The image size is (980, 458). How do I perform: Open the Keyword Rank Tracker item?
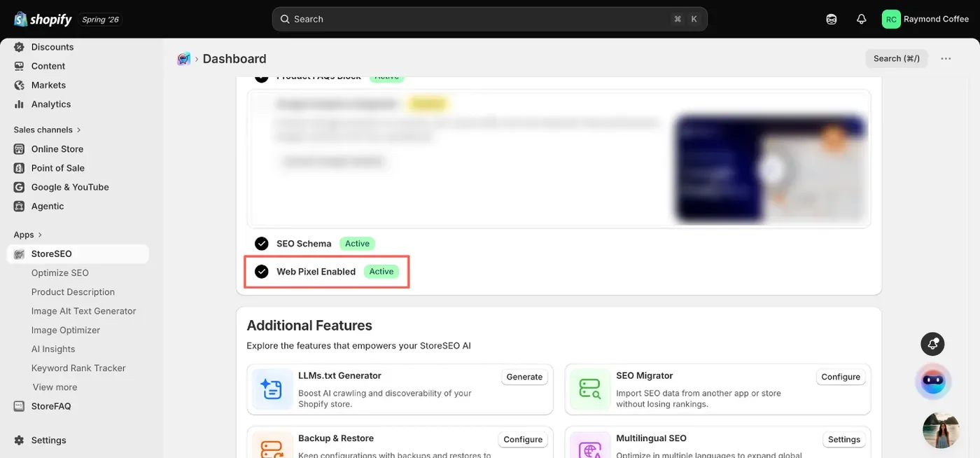78,368
